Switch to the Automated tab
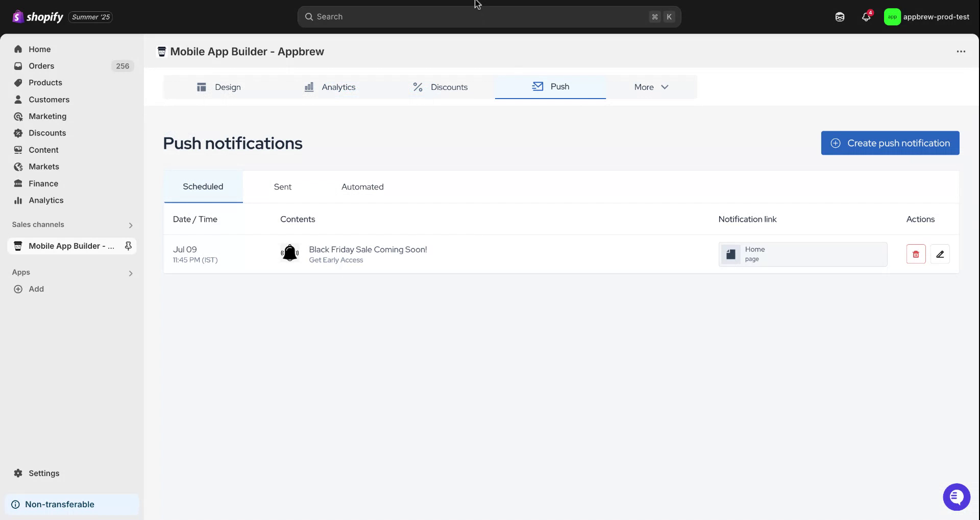 [x=362, y=187]
